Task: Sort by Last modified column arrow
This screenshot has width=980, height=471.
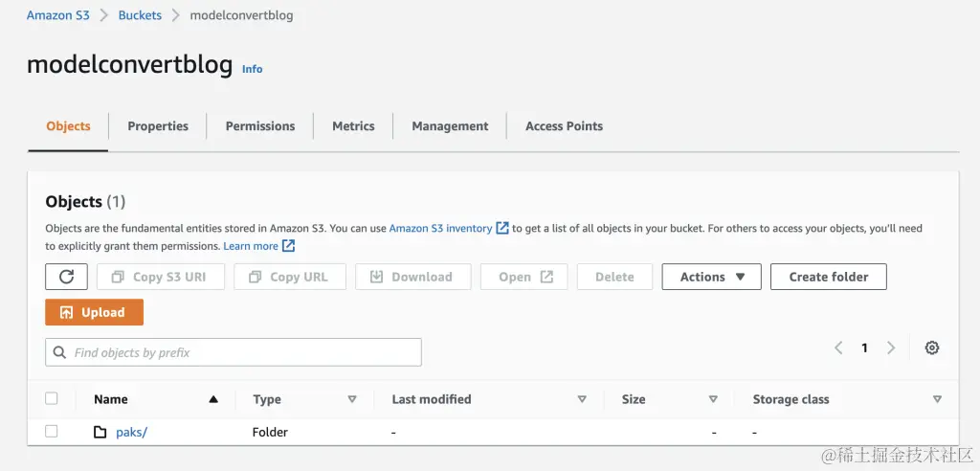Action: point(582,399)
